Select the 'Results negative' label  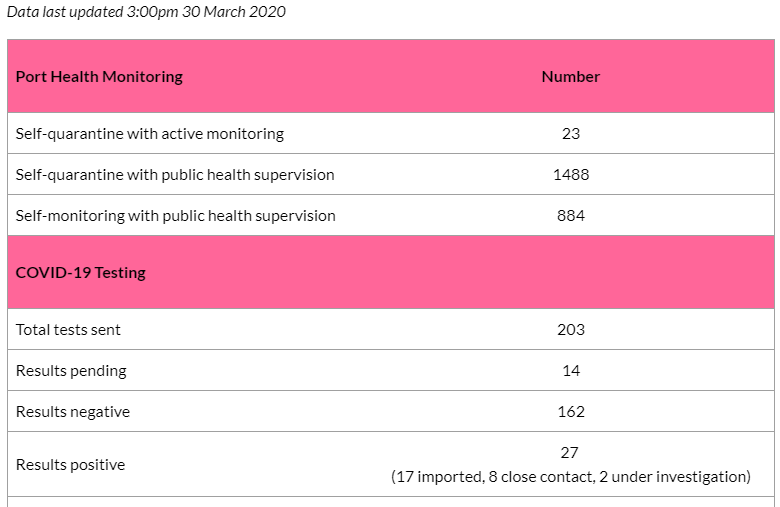73,412
